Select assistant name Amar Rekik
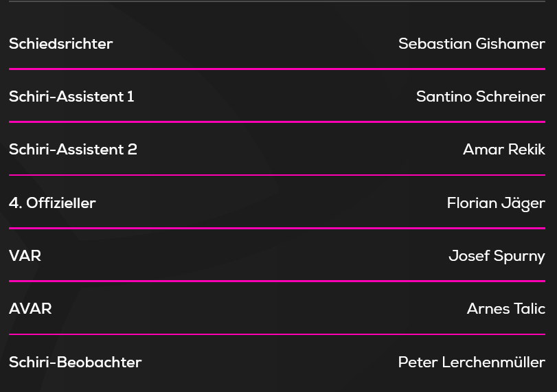This screenshot has width=557, height=392. [504, 150]
